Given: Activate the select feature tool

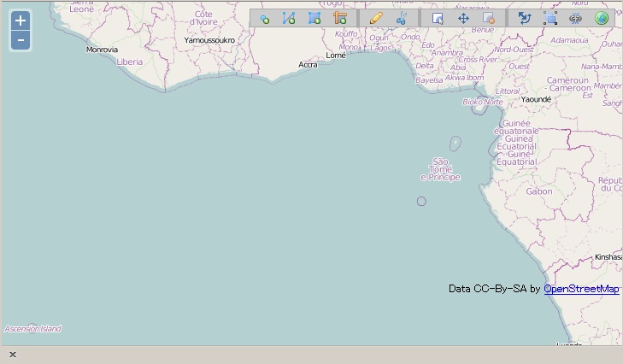Looking at the screenshot, I should [438, 19].
